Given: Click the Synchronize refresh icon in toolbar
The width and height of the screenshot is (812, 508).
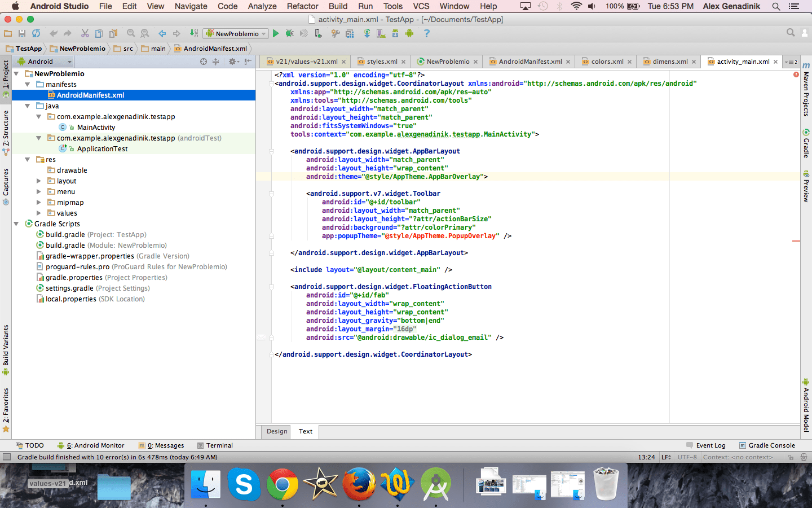Looking at the screenshot, I should pyautogui.click(x=36, y=33).
